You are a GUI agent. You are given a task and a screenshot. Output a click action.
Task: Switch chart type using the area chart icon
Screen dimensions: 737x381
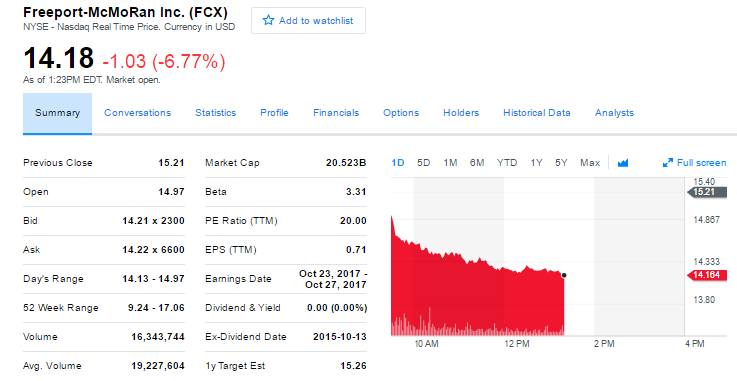click(x=623, y=163)
